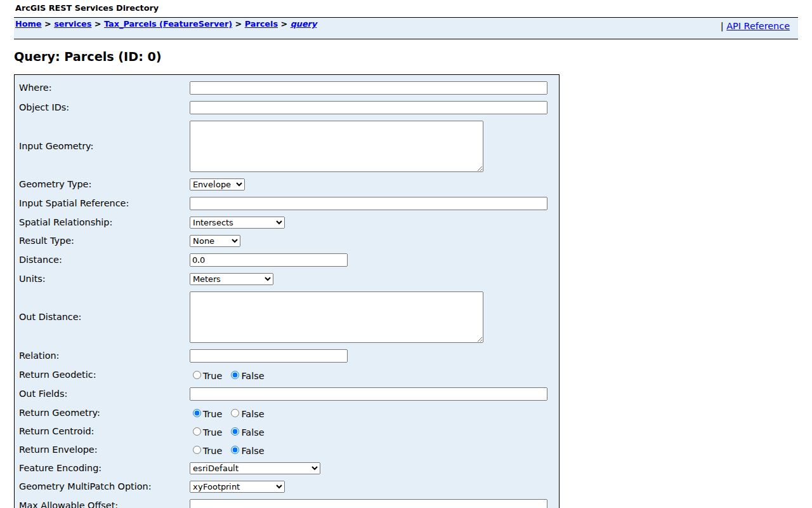Open the Result Type dropdown
The image size is (812, 508).
coord(215,241)
